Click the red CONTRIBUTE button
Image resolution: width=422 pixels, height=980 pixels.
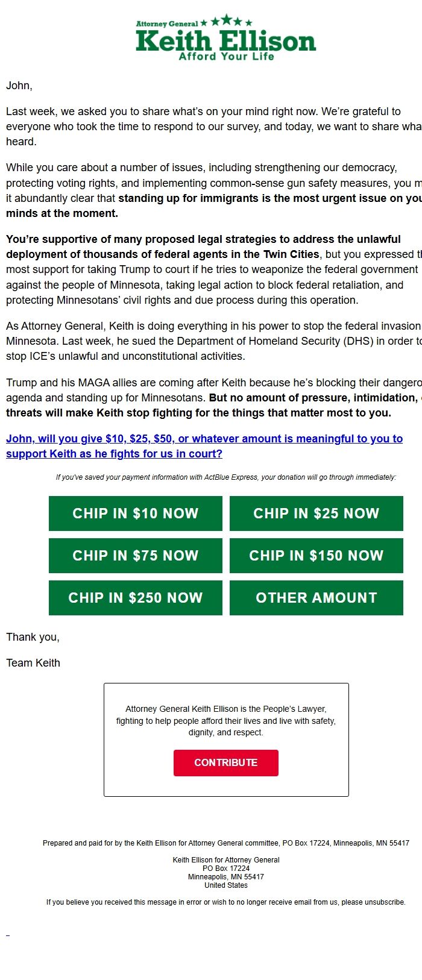(x=225, y=762)
